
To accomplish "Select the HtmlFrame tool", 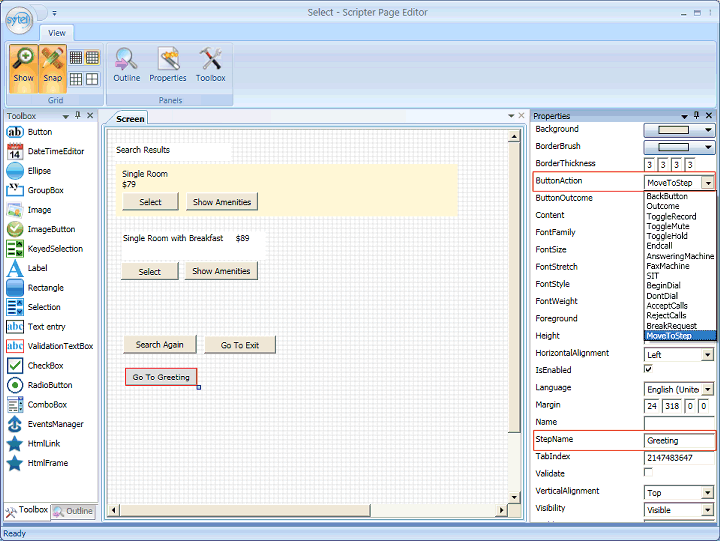I will coord(37,463).
